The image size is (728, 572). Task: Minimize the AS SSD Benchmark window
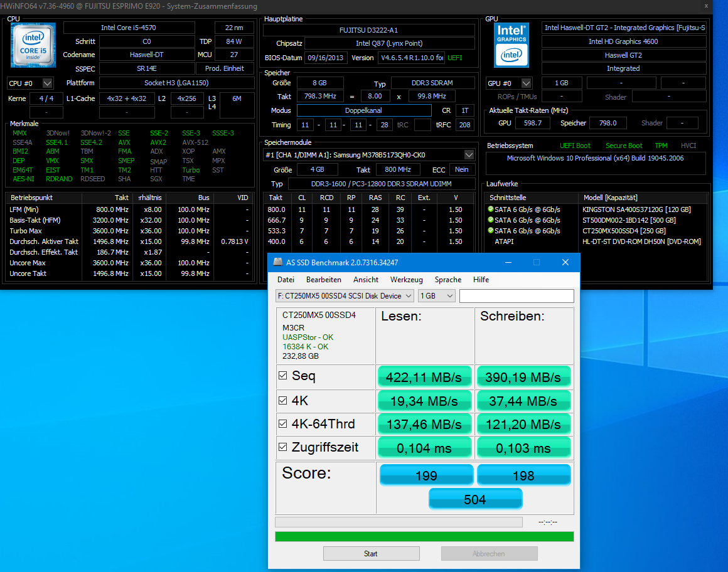coord(508,262)
